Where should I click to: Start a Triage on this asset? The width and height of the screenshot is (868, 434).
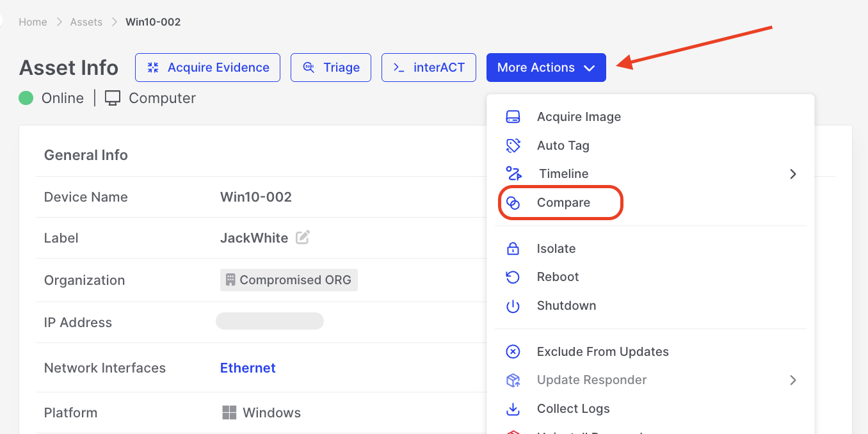[x=330, y=68]
